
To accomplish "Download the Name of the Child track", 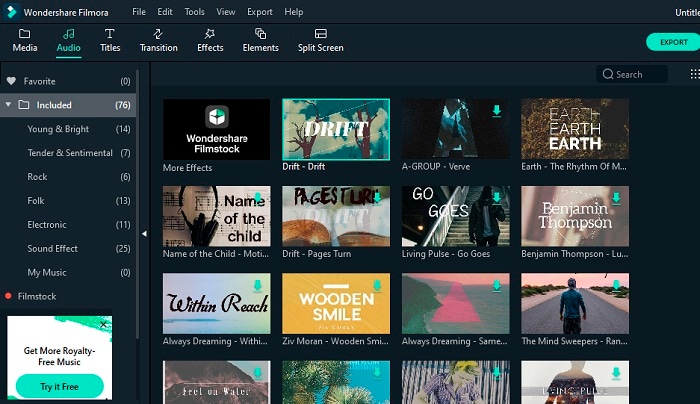I will coord(258,198).
